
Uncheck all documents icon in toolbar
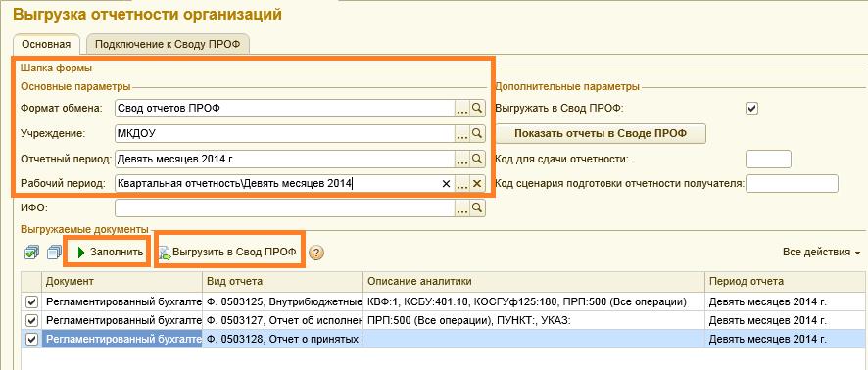[54, 253]
